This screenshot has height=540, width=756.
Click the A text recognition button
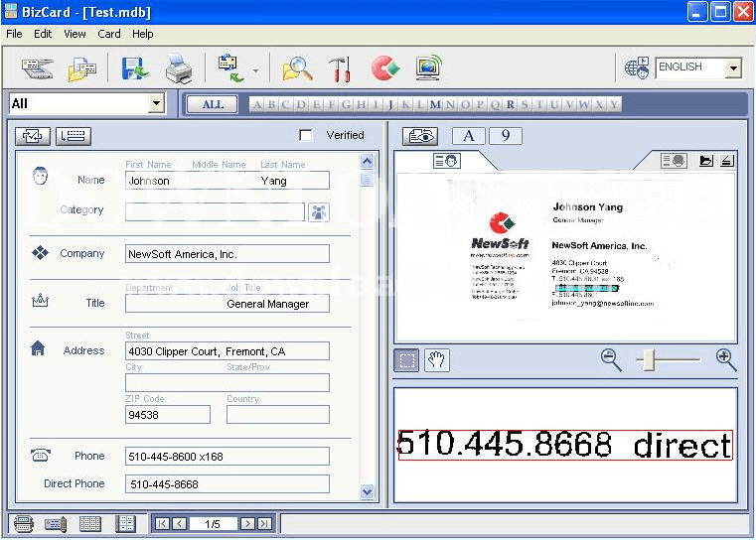(469, 136)
